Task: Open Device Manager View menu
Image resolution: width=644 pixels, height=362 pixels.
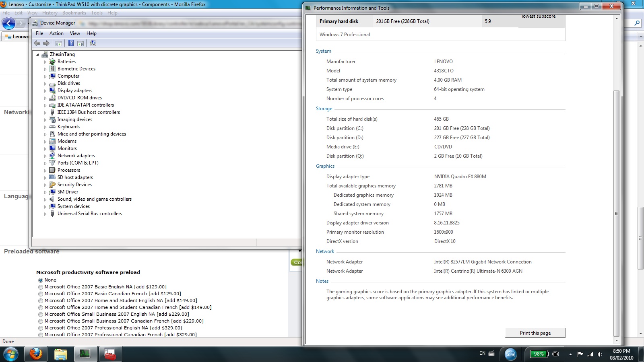Action: (75, 33)
